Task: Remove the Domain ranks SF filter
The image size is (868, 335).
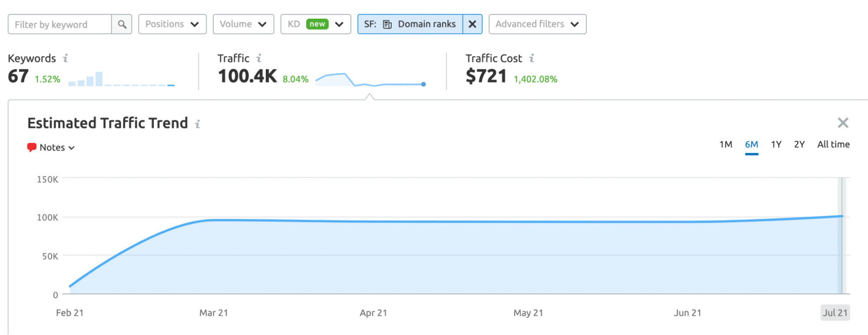Action: click(x=472, y=24)
